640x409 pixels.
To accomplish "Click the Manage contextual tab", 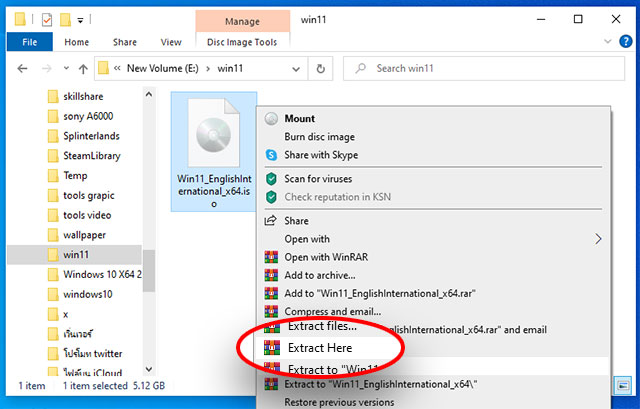I will pyautogui.click(x=242, y=21).
